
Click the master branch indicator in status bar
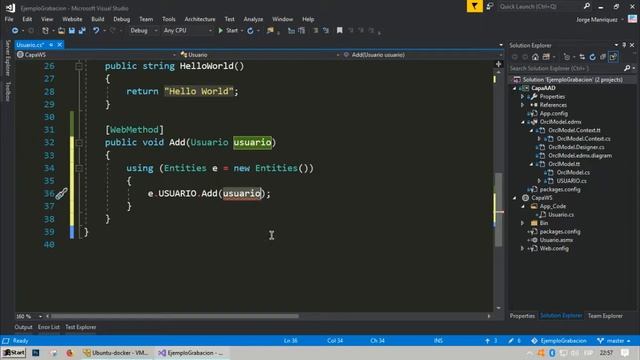coord(613,341)
